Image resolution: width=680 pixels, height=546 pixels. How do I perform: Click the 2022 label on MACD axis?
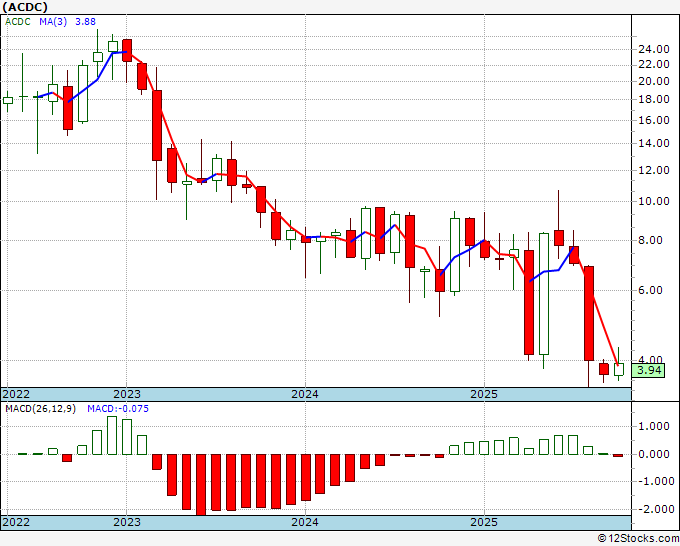point(16,522)
